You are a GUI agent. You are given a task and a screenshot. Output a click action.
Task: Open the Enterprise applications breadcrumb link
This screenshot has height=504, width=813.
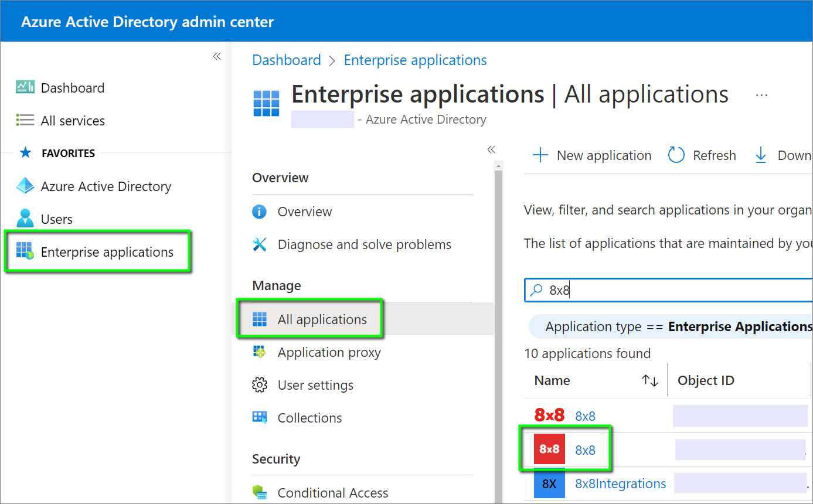pos(415,60)
